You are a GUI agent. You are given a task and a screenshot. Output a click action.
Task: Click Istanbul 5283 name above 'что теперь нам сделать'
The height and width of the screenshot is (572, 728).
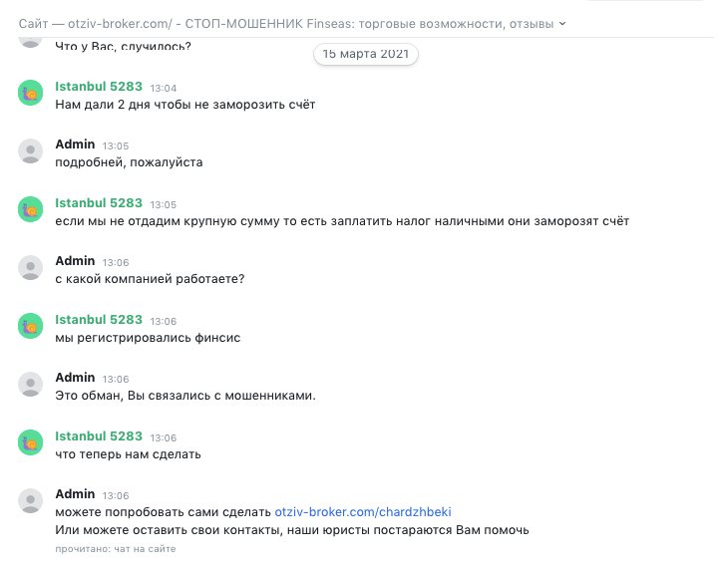tap(99, 436)
